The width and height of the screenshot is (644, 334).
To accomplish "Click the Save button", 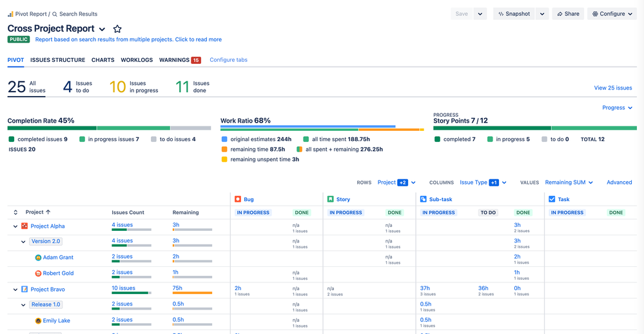I will coord(462,14).
